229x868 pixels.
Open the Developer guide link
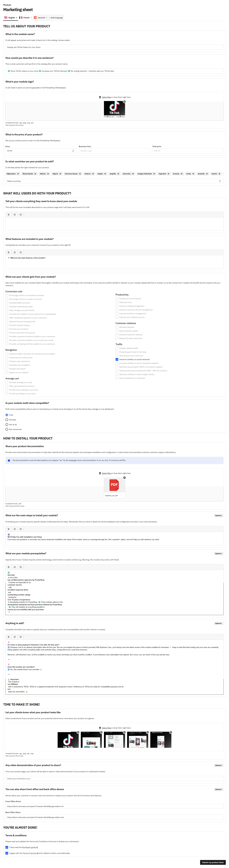pos(30,847)
